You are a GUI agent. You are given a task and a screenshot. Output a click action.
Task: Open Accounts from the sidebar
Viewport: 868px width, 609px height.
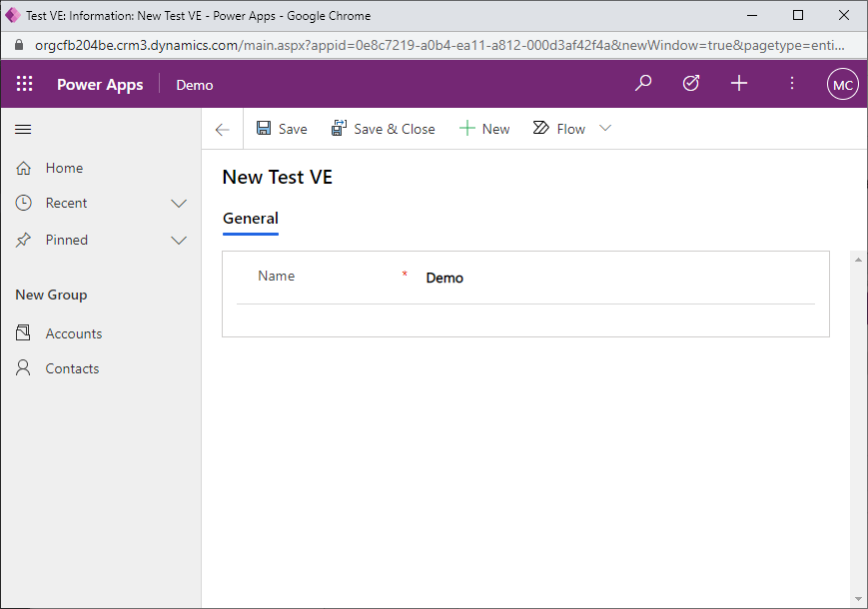coord(73,333)
